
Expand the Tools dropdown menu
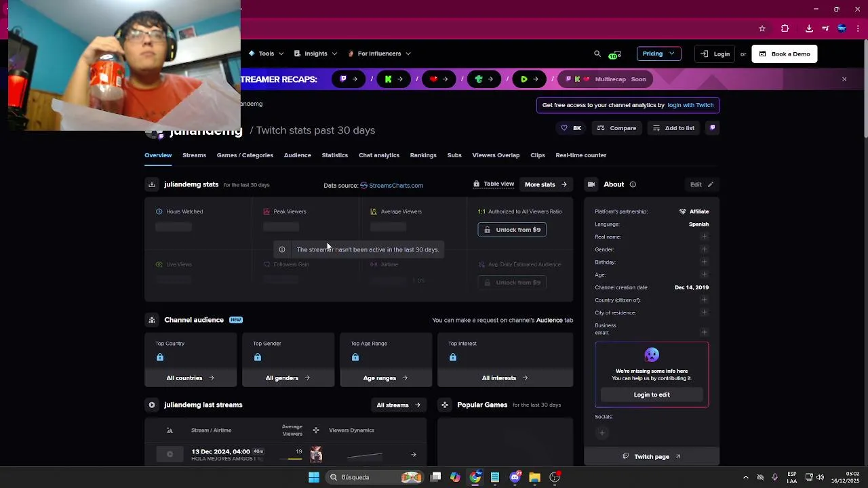266,54
